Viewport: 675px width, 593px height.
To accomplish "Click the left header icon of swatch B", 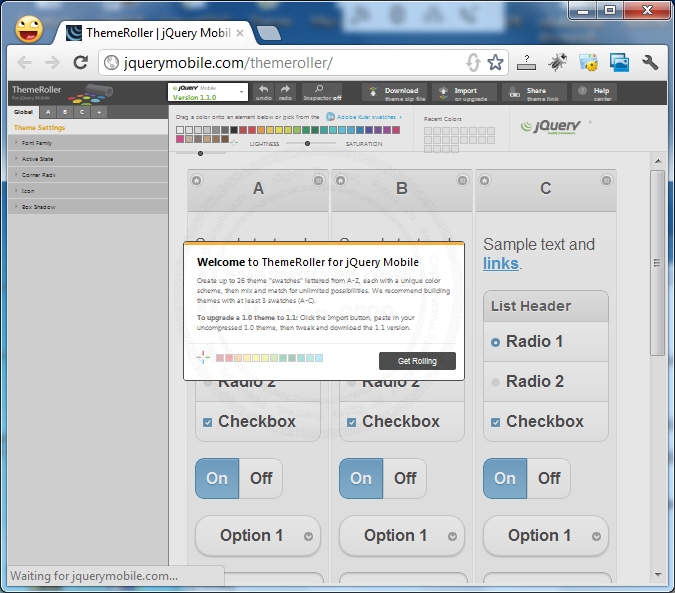I will click(341, 180).
